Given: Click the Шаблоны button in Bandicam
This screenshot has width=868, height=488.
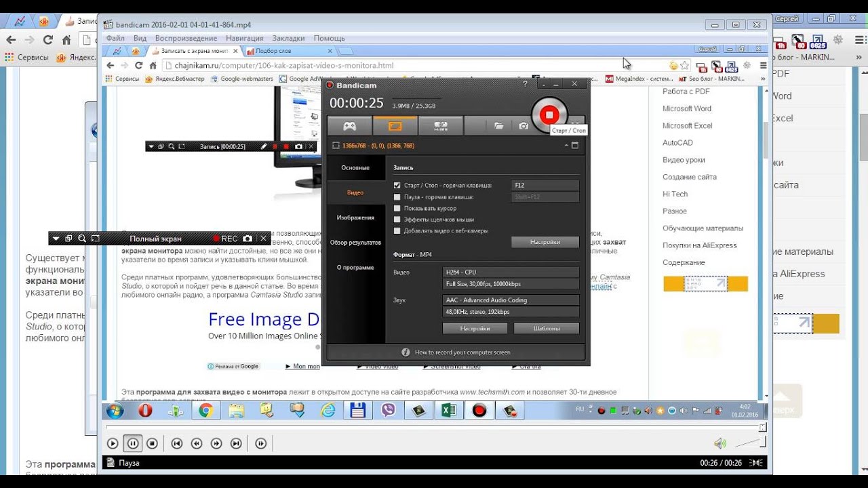Looking at the screenshot, I should (x=547, y=329).
